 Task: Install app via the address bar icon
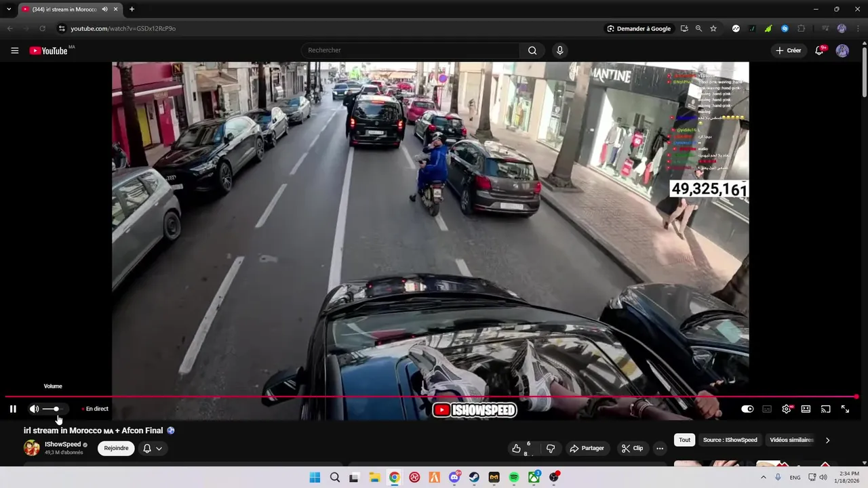pyautogui.click(x=684, y=28)
